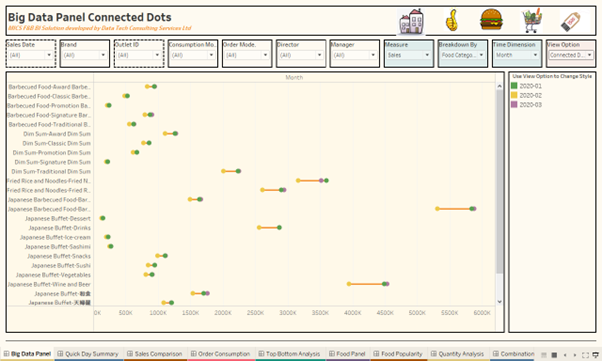The height and width of the screenshot is (361, 602).
Task: Click the hamburger food icon
Action: (x=491, y=19)
